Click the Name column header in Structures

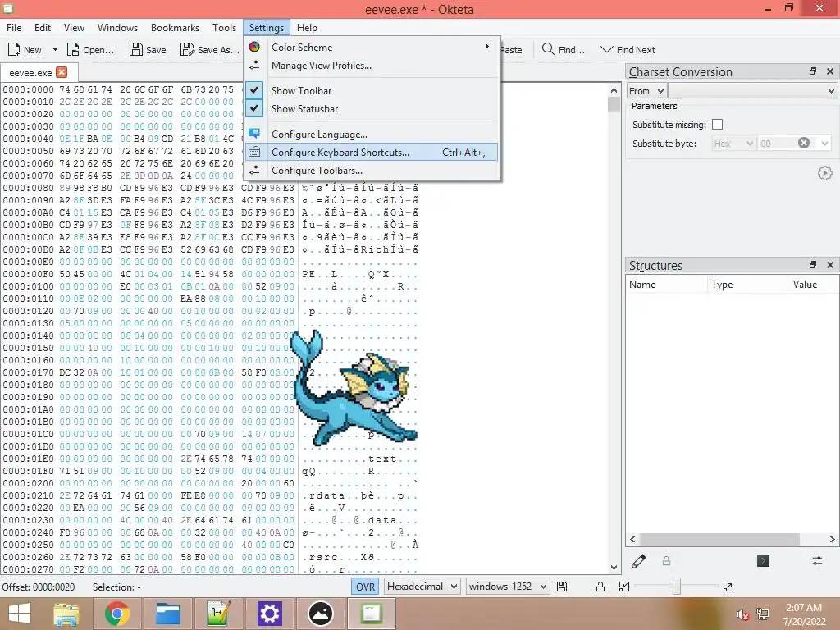666,285
